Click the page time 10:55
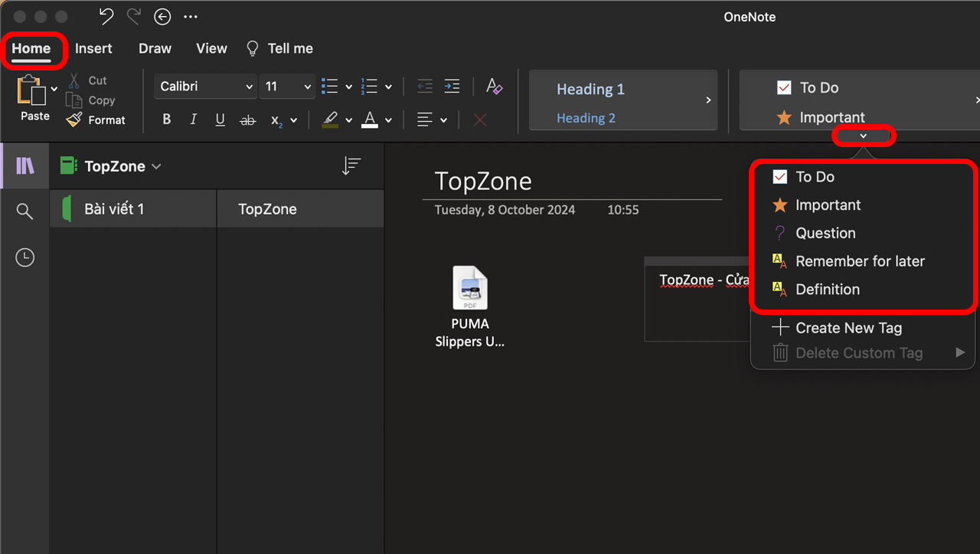 point(622,209)
